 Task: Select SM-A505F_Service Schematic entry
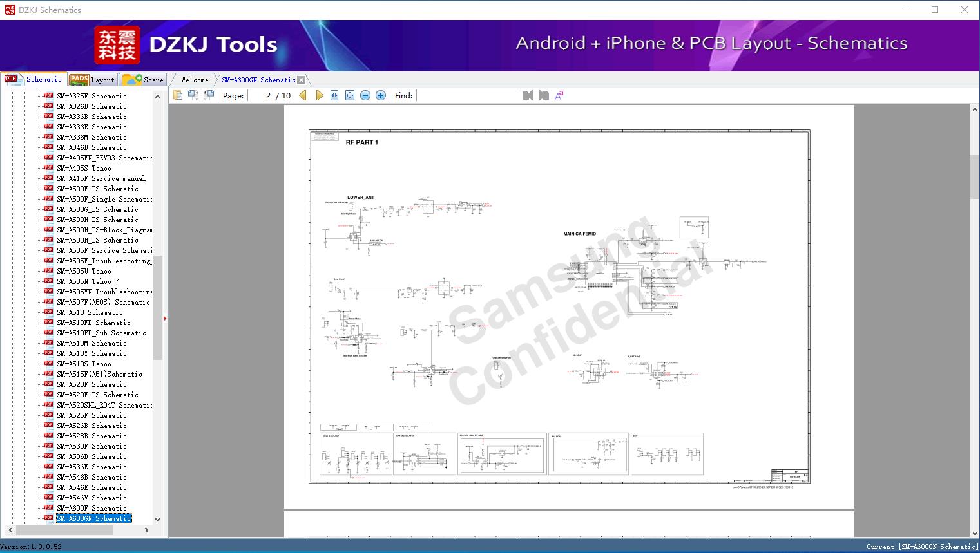pyautogui.click(x=104, y=250)
